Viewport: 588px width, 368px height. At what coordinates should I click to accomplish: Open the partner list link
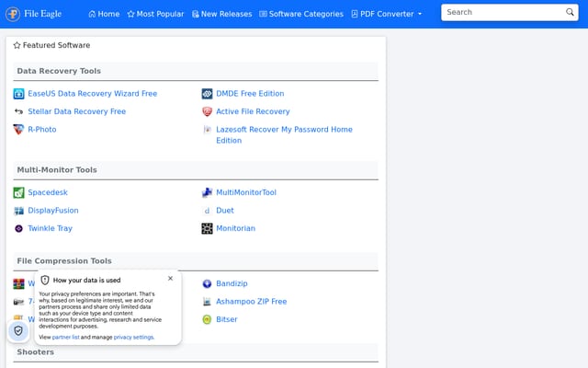[x=65, y=338]
